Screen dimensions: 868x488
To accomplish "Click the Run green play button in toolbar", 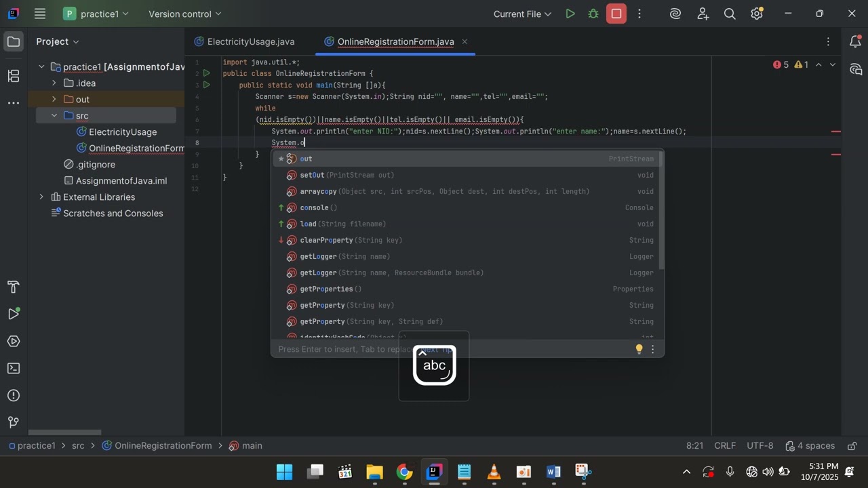I will coord(570,14).
